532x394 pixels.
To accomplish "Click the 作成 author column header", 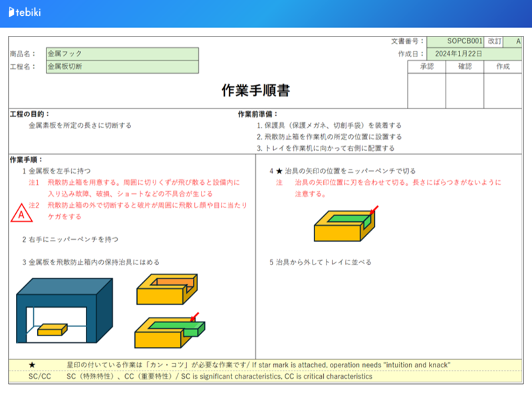I will tap(503, 66).
